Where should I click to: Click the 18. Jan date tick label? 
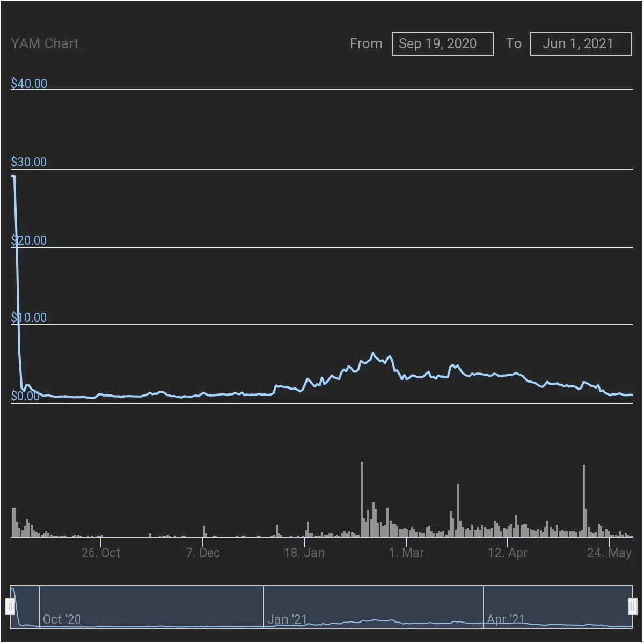[x=304, y=553]
